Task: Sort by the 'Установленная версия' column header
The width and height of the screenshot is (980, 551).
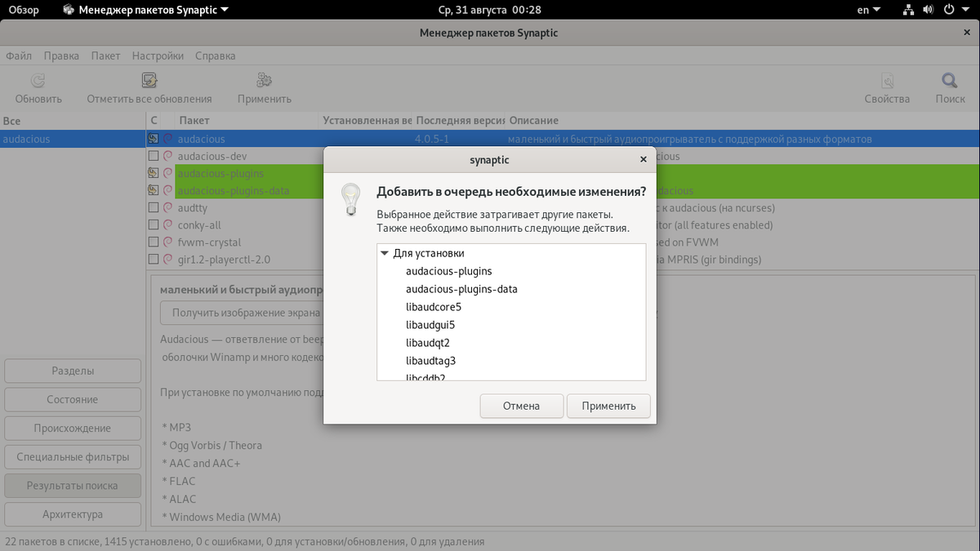Action: click(x=365, y=121)
